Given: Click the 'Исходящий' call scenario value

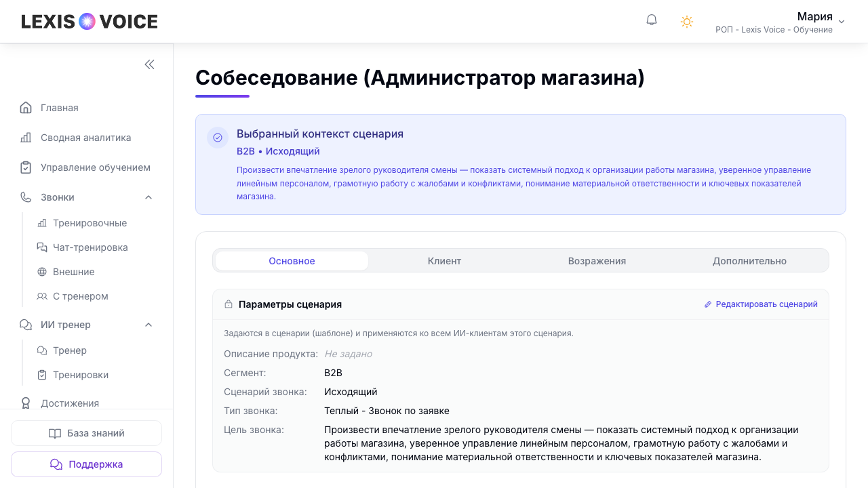Looking at the screenshot, I should click(x=351, y=392).
